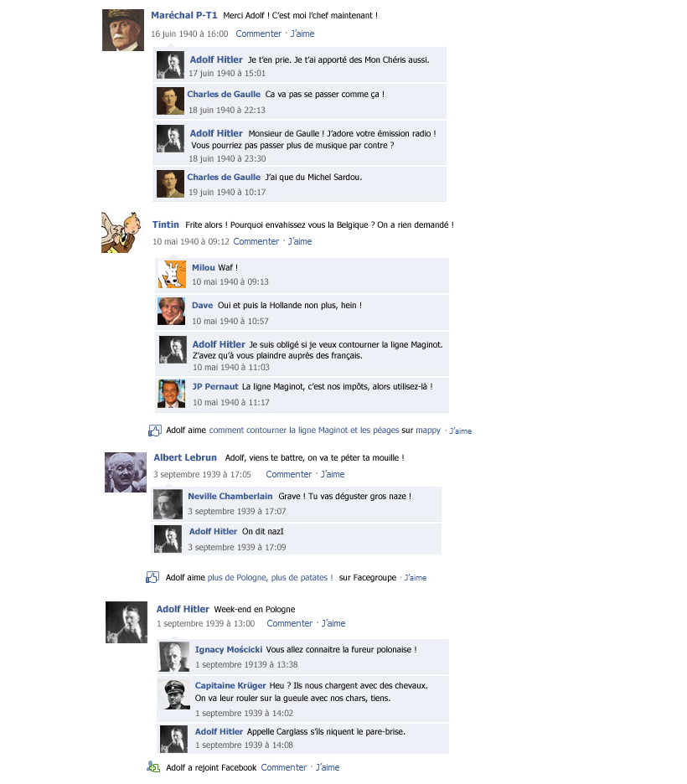This screenshot has height=784, width=687.
Task: Open Tintin's profile picture
Action: (x=121, y=232)
